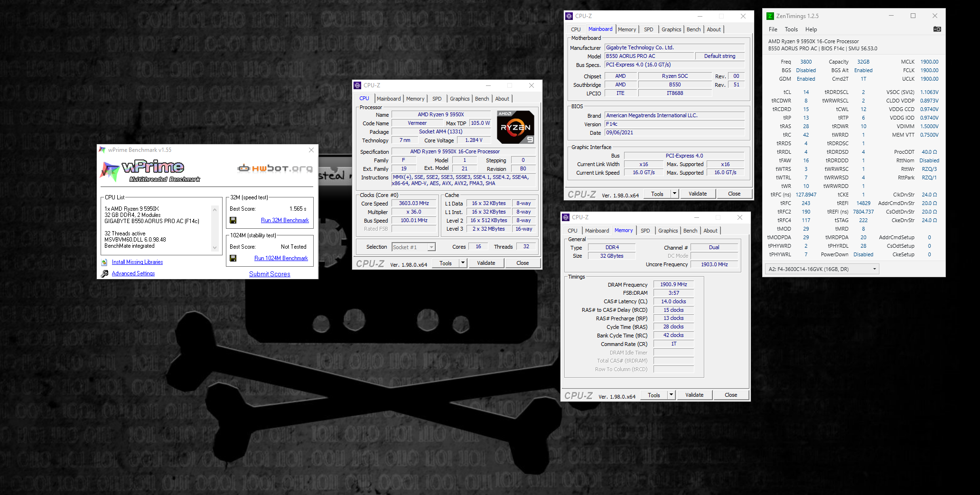980x495 pixels.
Task: Click the 1.565 s best score value
Action: 298,209
